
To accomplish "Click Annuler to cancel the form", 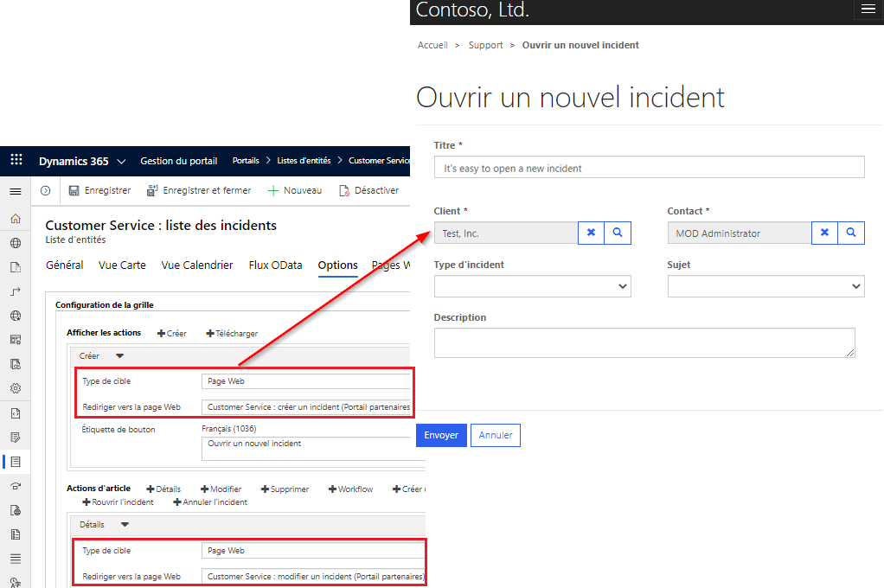I will 496,435.
